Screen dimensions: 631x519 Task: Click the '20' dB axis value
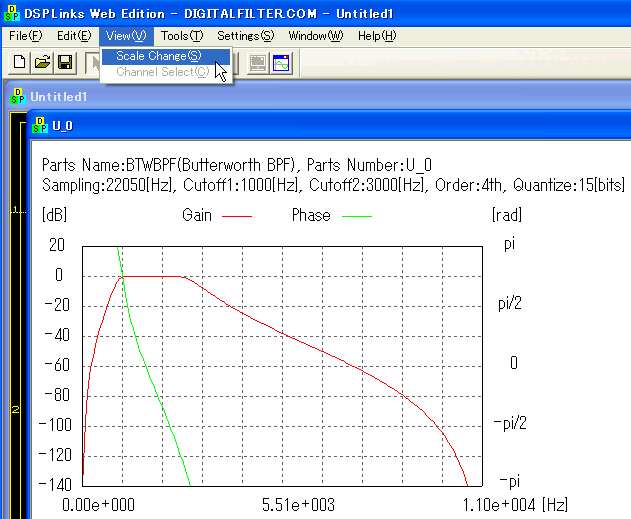point(57,245)
